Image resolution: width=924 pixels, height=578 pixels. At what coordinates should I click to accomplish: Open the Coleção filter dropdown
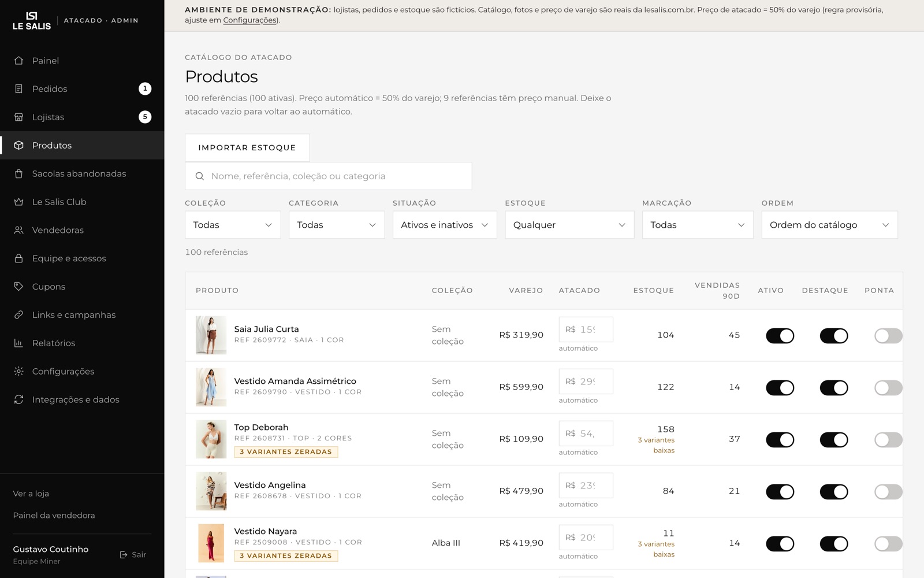pyautogui.click(x=233, y=225)
